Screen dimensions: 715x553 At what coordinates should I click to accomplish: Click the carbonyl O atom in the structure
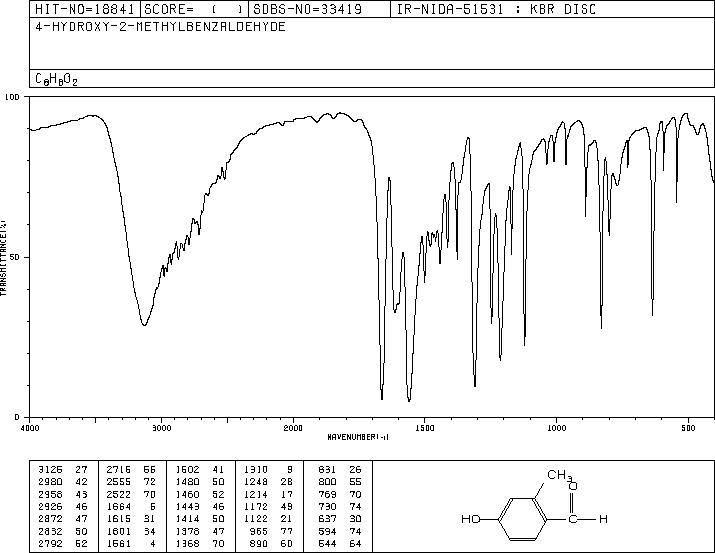click(573, 486)
